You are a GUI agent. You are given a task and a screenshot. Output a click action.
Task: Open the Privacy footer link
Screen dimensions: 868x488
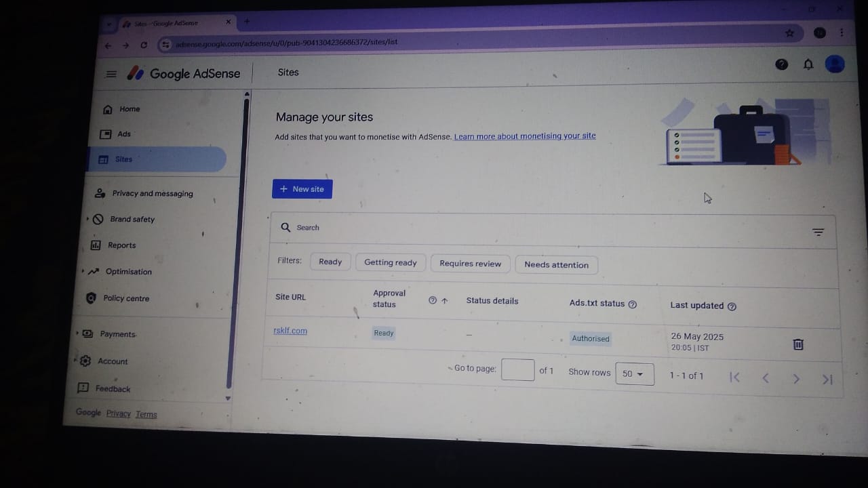(118, 413)
